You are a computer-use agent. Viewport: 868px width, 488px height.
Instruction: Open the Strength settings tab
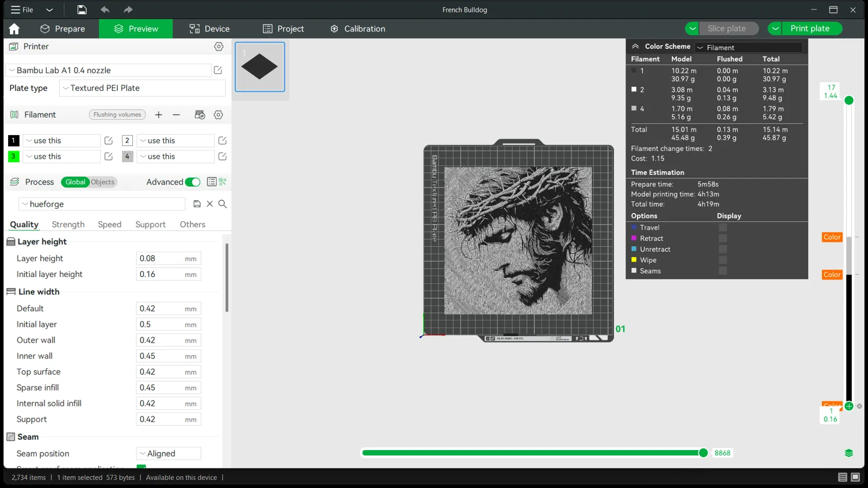click(x=68, y=224)
